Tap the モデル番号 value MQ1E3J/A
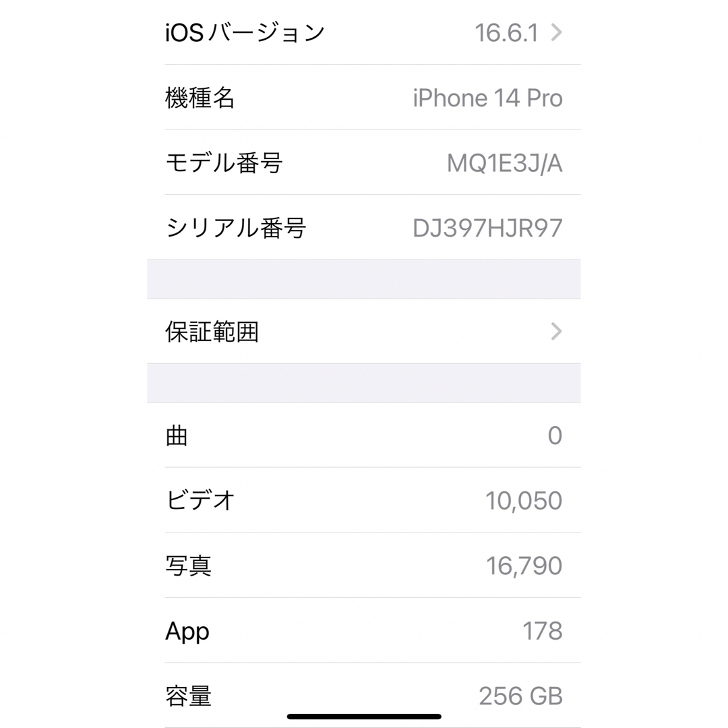This screenshot has width=728, height=728. [x=504, y=163]
